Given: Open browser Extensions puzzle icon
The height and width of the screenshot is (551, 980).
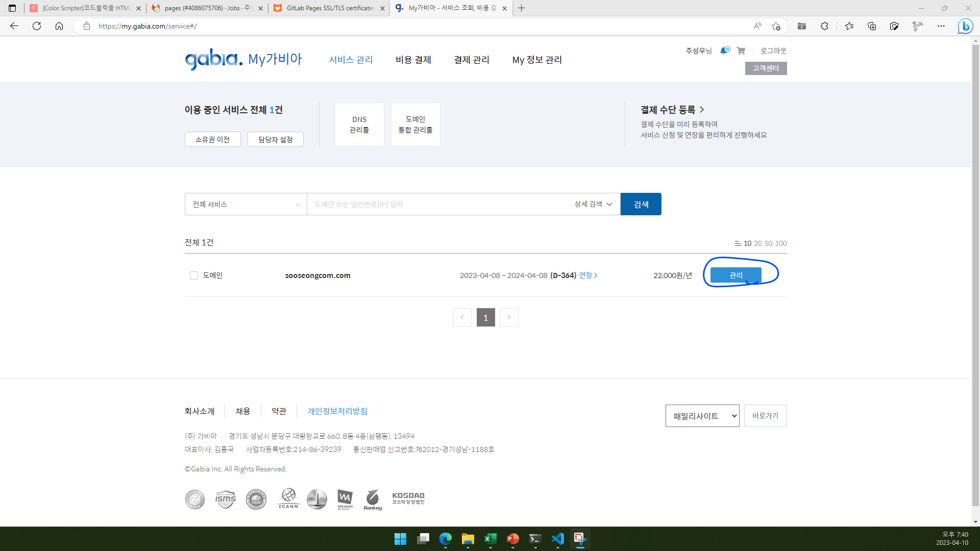Looking at the screenshot, I should [x=824, y=26].
